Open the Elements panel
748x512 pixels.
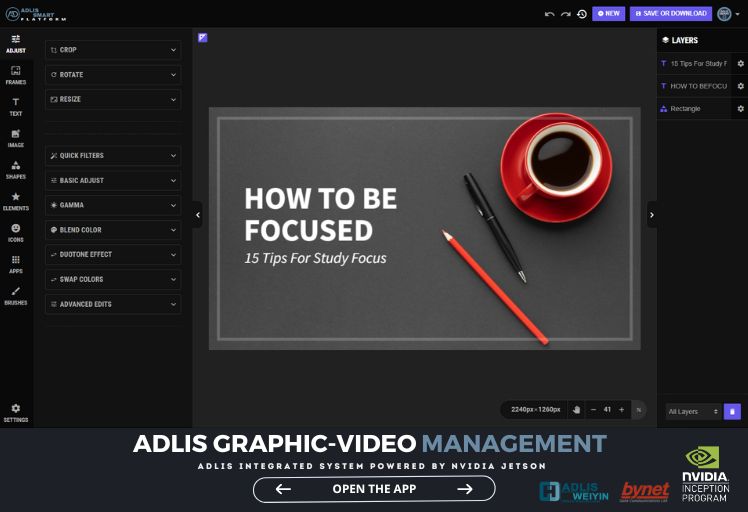(15, 200)
